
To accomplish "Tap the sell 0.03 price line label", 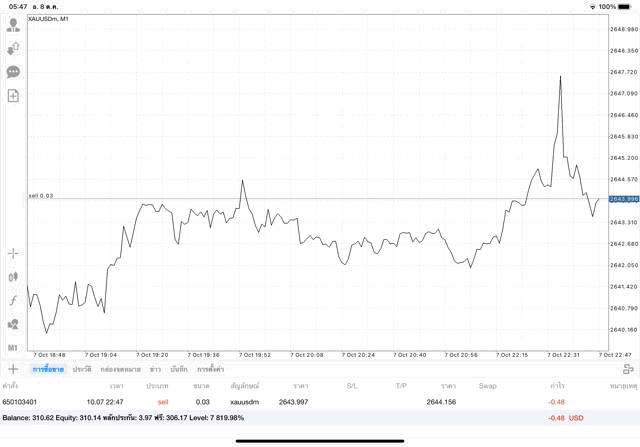I will pos(41,195).
